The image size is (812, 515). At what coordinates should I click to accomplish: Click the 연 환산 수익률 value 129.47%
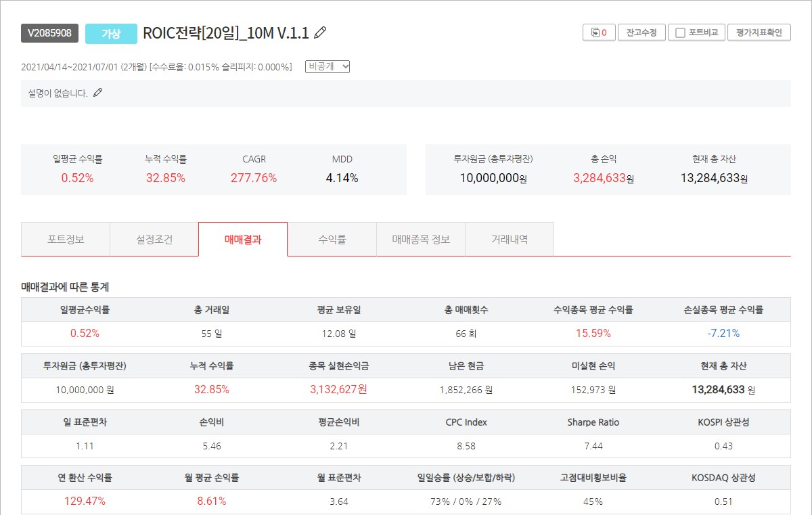click(x=85, y=501)
